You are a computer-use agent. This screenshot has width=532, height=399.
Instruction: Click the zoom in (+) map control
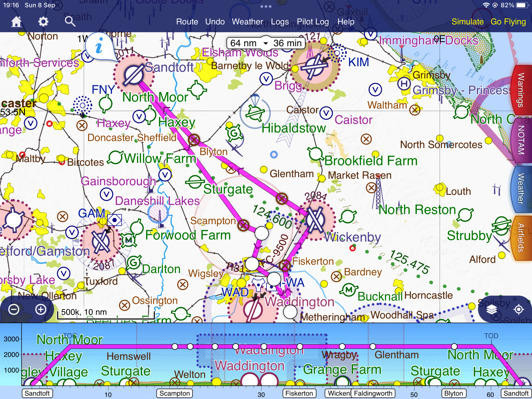(x=40, y=310)
